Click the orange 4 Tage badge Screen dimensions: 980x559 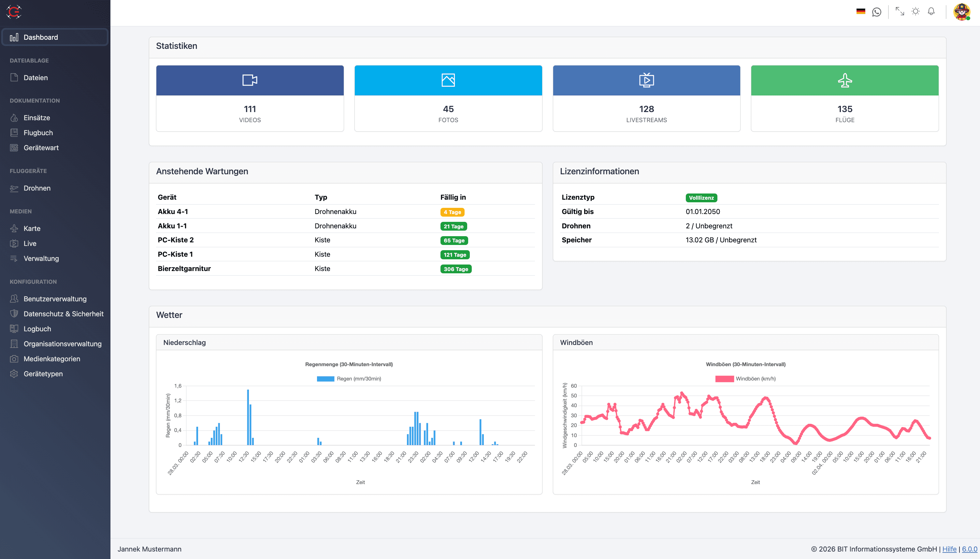[x=452, y=212]
